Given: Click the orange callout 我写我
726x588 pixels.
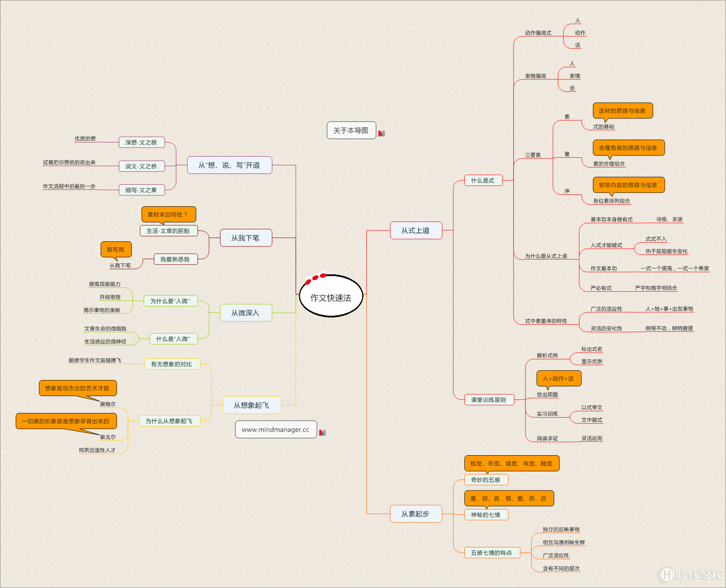Looking at the screenshot, I should [x=116, y=249].
